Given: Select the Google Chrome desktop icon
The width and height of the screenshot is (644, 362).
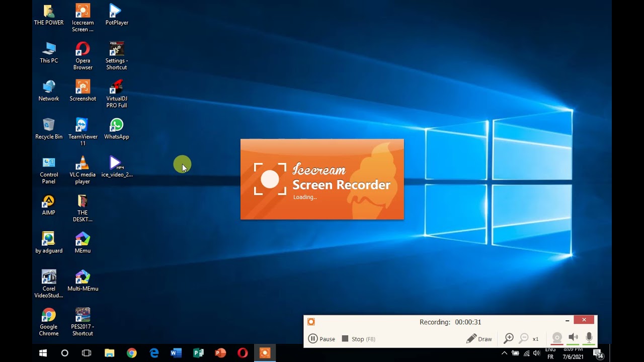Looking at the screenshot, I should (49, 323).
